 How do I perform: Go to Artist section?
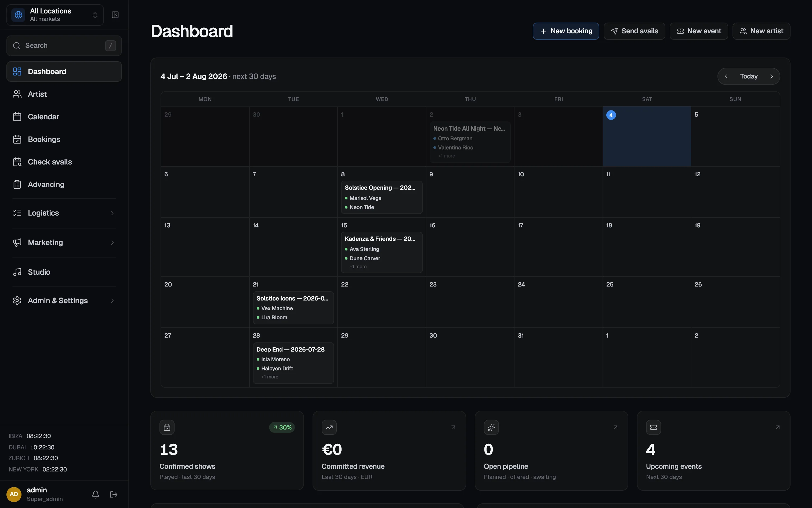click(64, 94)
